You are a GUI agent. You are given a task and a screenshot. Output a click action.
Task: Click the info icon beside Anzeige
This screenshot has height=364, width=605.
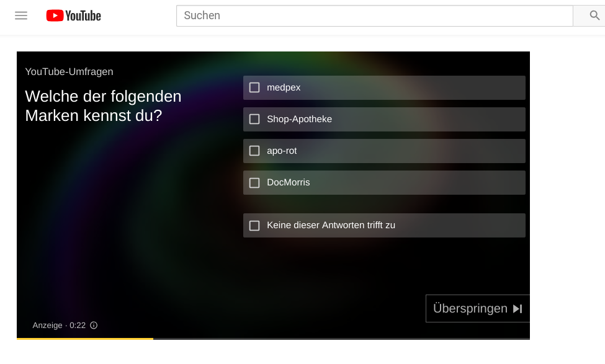[94, 325]
